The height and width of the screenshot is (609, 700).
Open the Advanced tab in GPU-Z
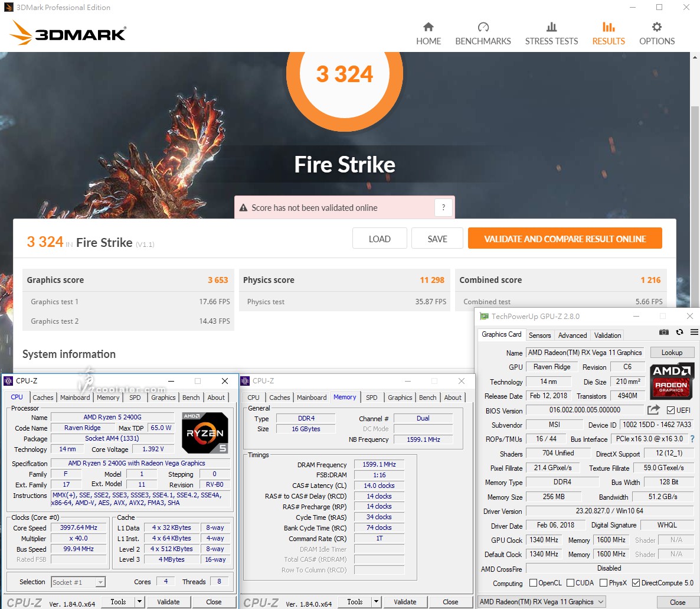point(573,335)
